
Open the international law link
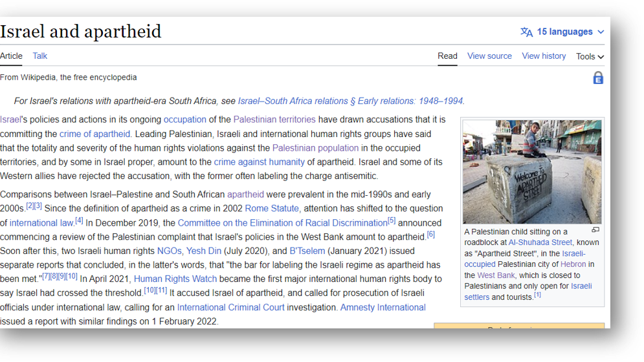(x=41, y=223)
